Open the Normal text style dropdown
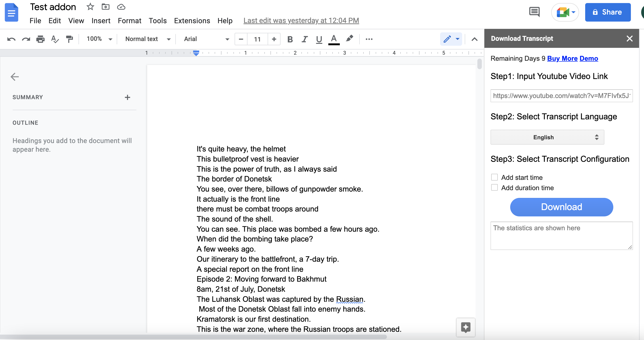644x340 pixels. point(148,39)
